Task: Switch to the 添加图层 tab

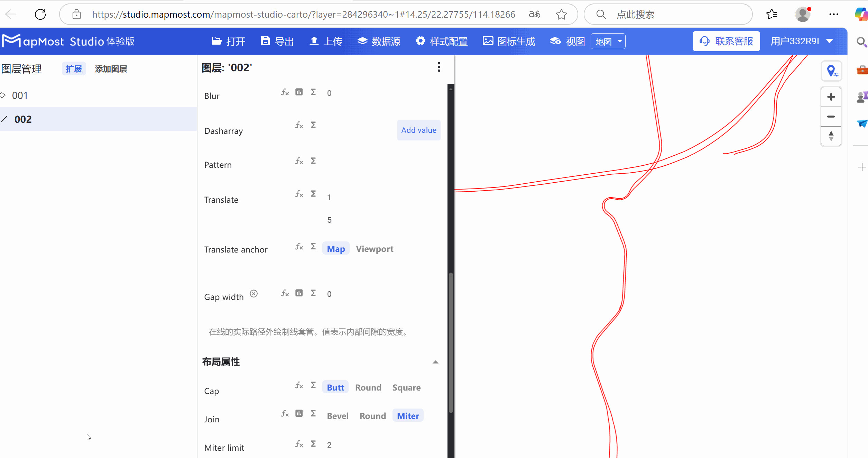Action: [x=111, y=69]
